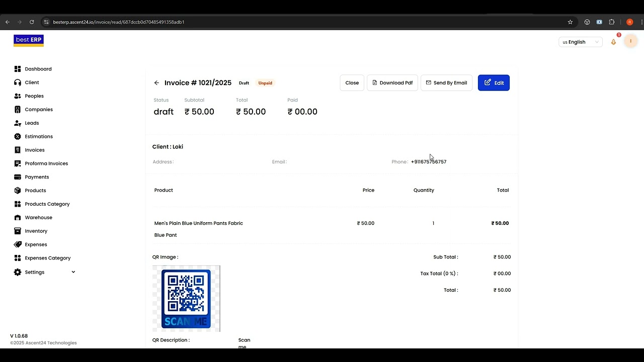Open browser extensions puzzle icon
Viewport: 644px width, 362px height.
pos(612,22)
